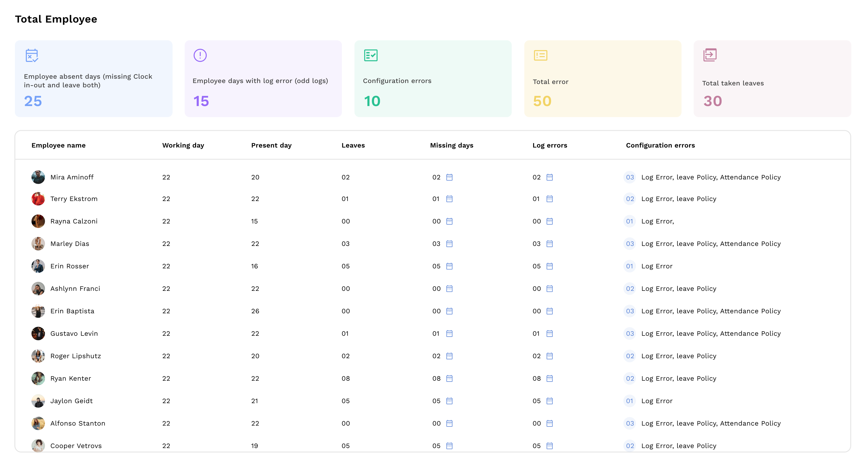Open the missing days calendar for Ryan Kenter
Viewport: 868px width, 464px height.
coord(450,379)
